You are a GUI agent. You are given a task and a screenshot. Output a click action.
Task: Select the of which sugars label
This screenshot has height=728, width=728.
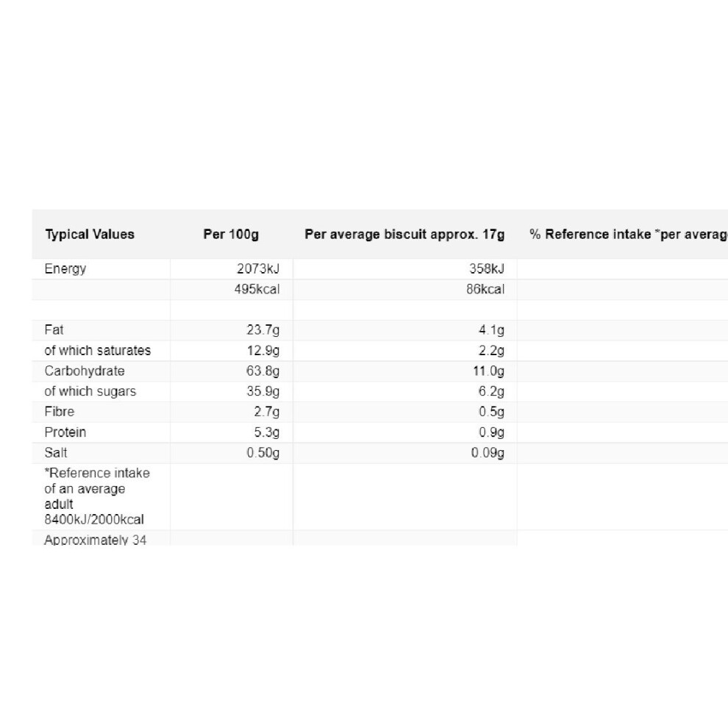(x=90, y=391)
